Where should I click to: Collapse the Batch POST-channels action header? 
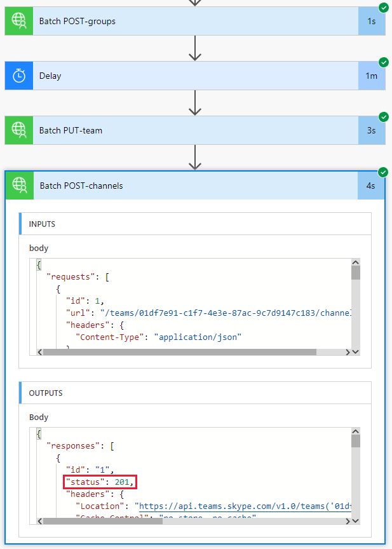pos(195,186)
